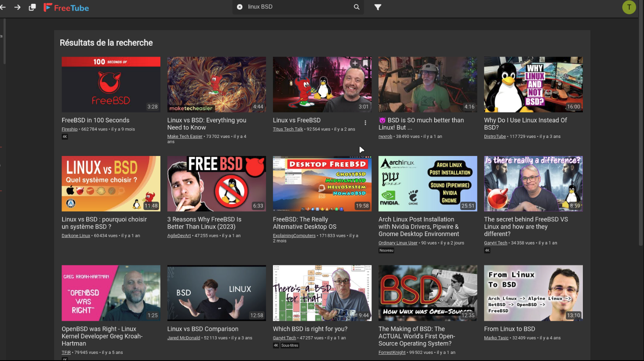Open the three-dot options menu for Linux vs FreeBSD

click(x=365, y=123)
